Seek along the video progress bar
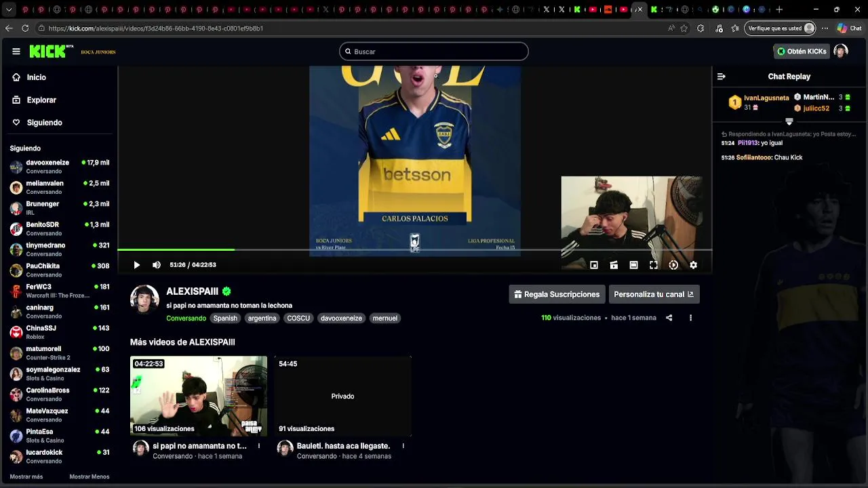 (x=414, y=250)
